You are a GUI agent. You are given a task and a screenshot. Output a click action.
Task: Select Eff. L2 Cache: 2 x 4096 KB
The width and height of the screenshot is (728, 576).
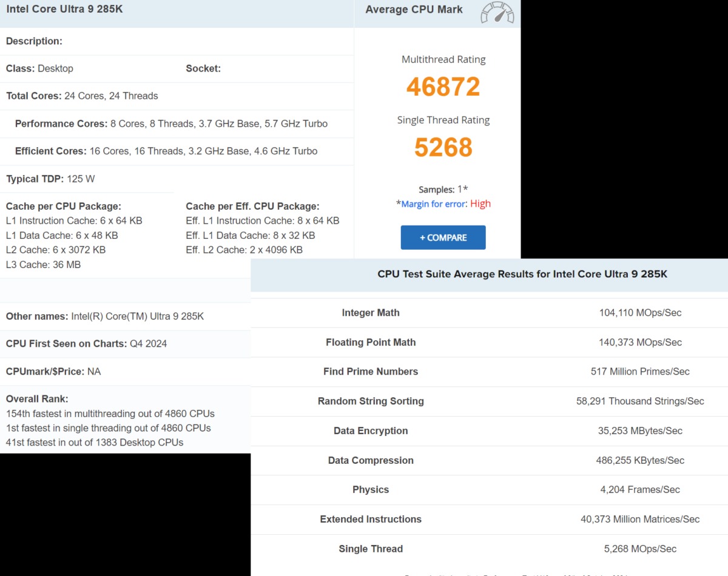point(244,250)
